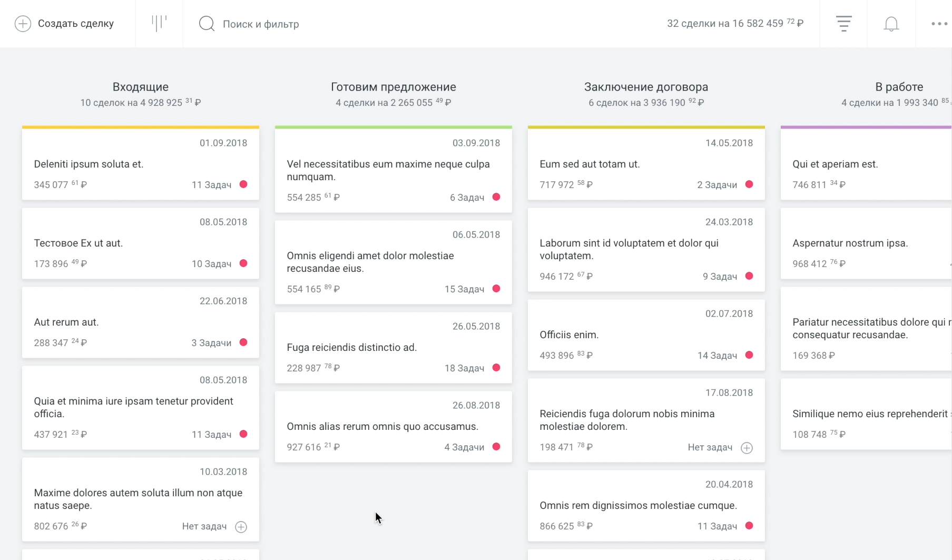Select the Готовим предложение column header
This screenshot has width=952, height=560.
pos(393,87)
